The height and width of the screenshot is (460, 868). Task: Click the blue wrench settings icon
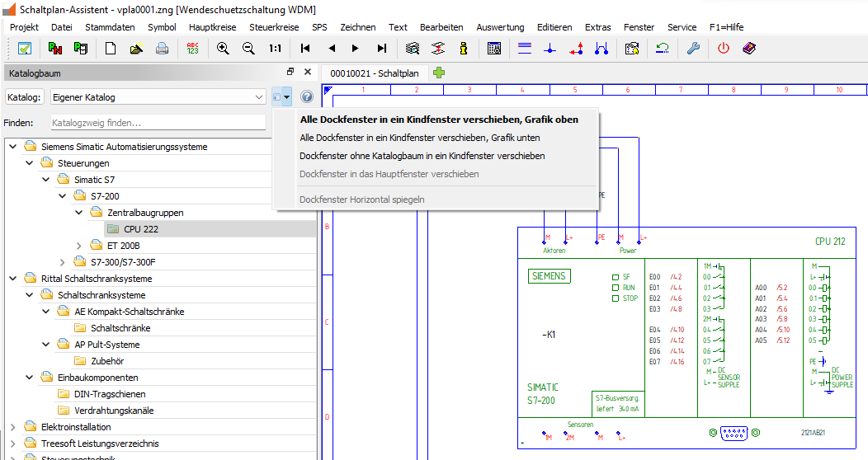click(692, 49)
